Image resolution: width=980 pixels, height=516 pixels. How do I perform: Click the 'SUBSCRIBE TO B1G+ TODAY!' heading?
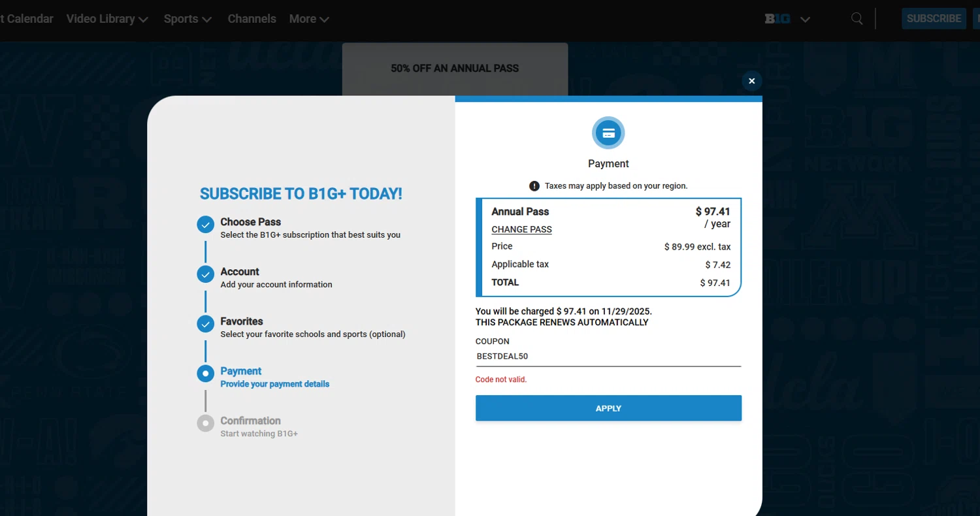(301, 194)
